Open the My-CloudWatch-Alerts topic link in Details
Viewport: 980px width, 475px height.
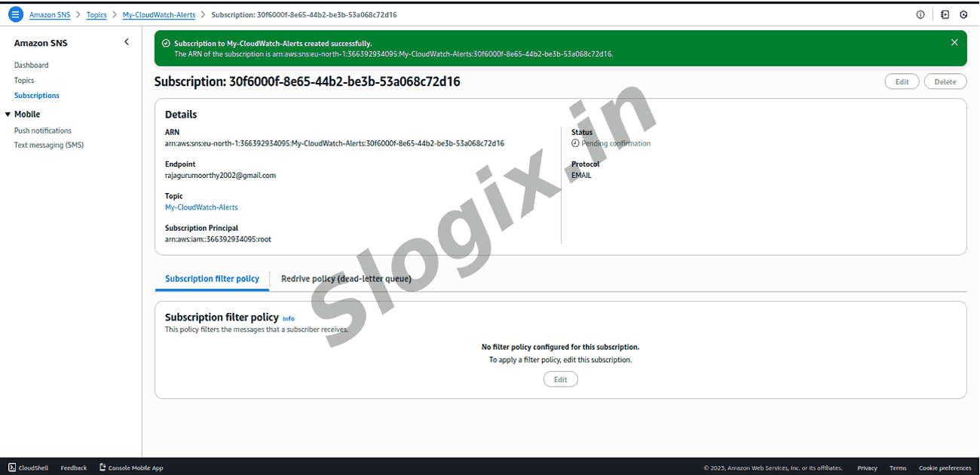(x=201, y=207)
